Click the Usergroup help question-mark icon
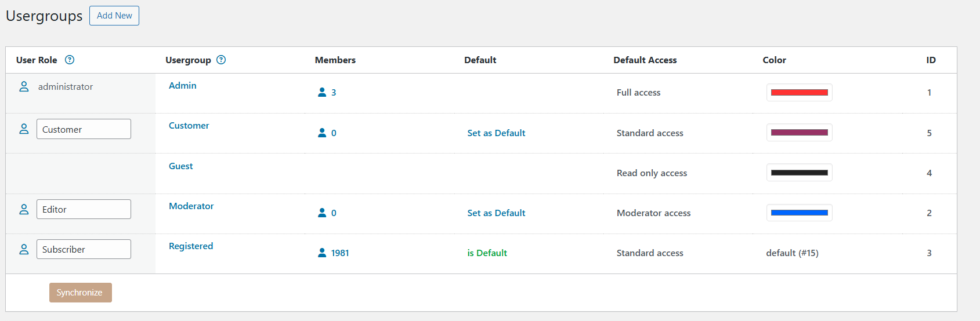Screen dimensions: 980x321 [x=221, y=60]
